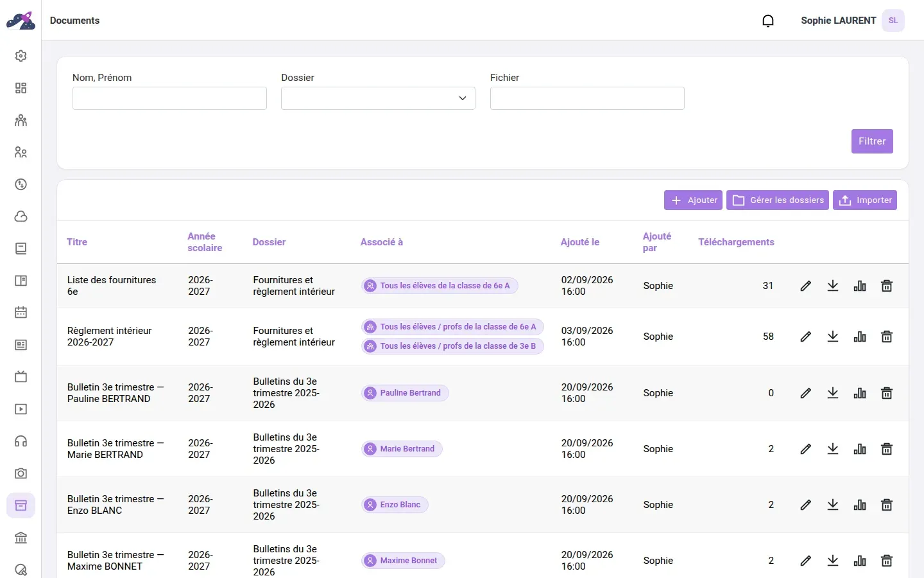Click into the Nom, Prénom field
The height and width of the screenshot is (578, 924).
[169, 98]
